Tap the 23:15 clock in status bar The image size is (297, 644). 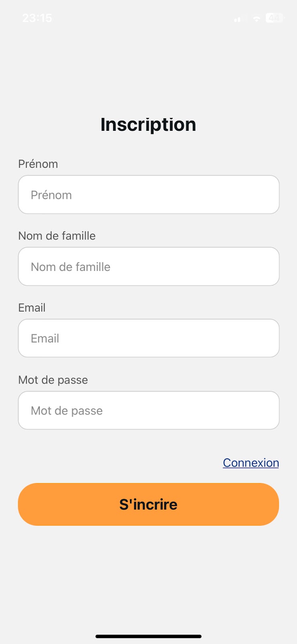pyautogui.click(x=37, y=18)
